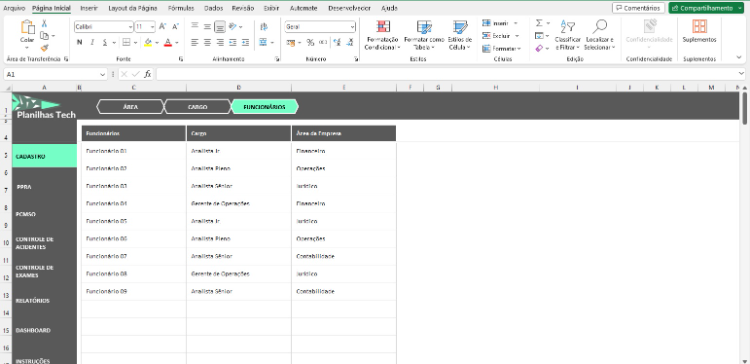Open the DASHBOARD sidebar link
Image resolution: width=750 pixels, height=364 pixels.
point(33,331)
